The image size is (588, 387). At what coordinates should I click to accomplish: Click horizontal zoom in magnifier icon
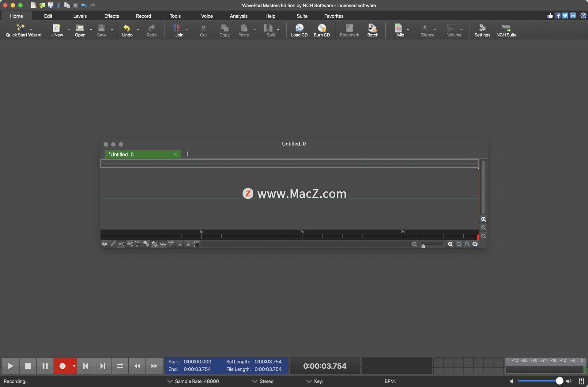[450, 244]
